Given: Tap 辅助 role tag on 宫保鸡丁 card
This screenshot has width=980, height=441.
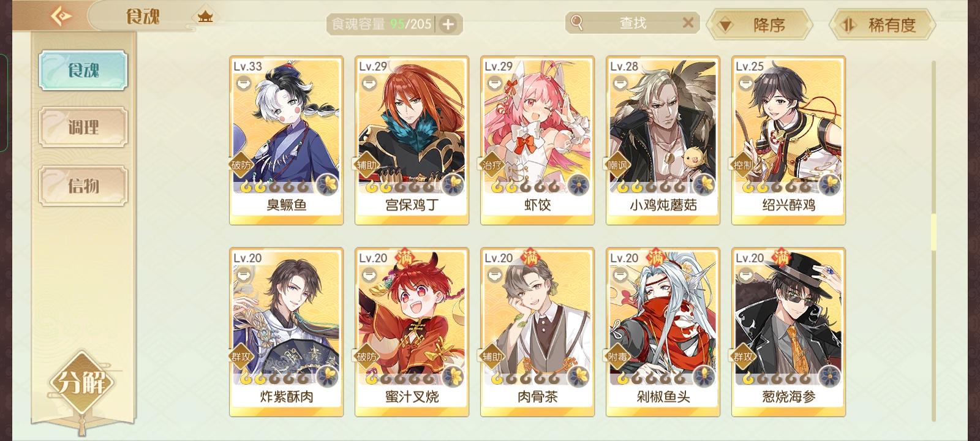Looking at the screenshot, I should pos(366,165).
